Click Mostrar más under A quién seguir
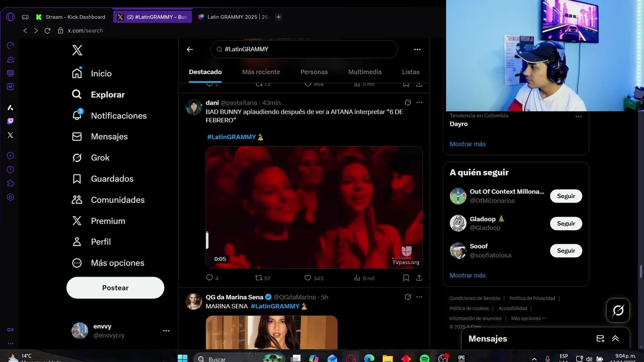The height and width of the screenshot is (362, 644). pos(468,275)
